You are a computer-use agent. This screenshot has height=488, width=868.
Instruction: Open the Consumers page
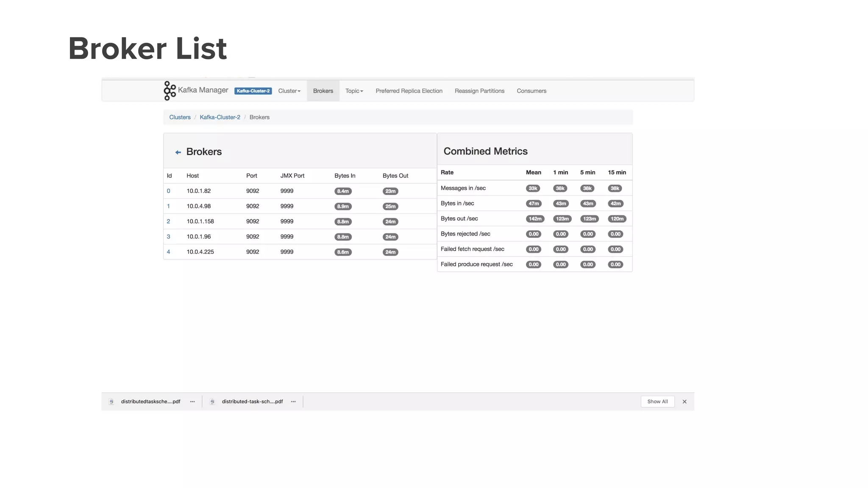click(531, 91)
